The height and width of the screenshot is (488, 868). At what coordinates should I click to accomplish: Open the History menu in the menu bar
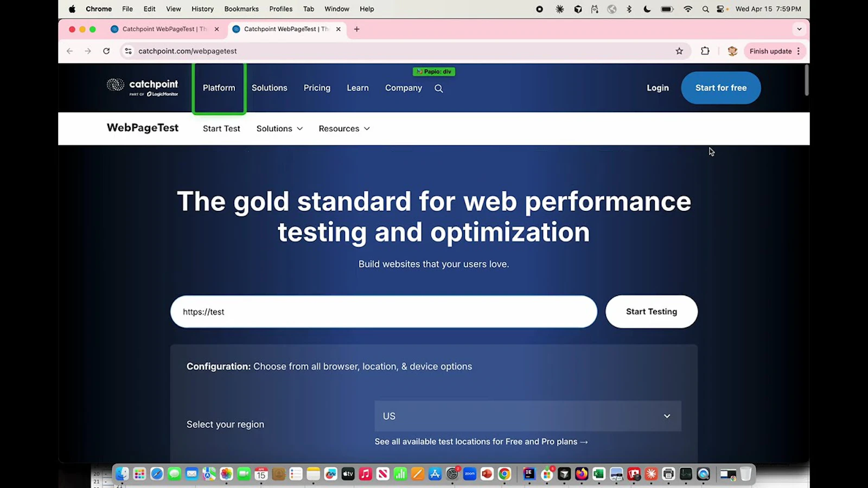[x=202, y=9]
